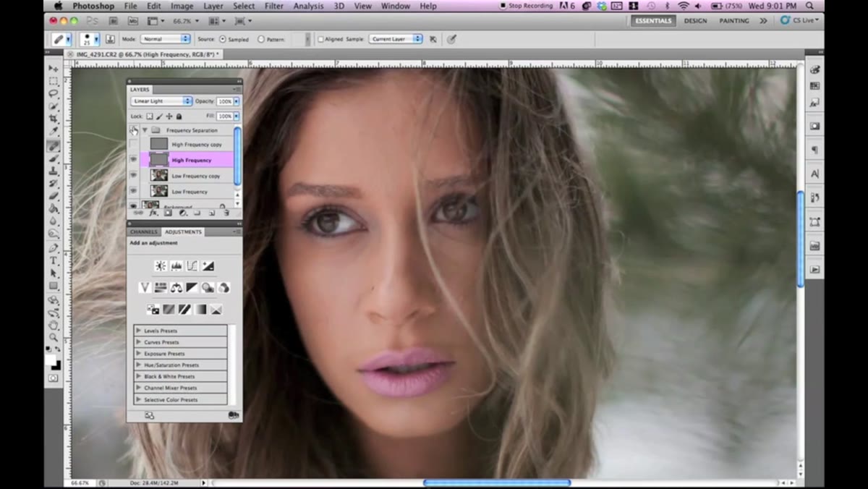Open the Fill slider dropdown
This screenshot has width=868, height=489.
point(236,116)
